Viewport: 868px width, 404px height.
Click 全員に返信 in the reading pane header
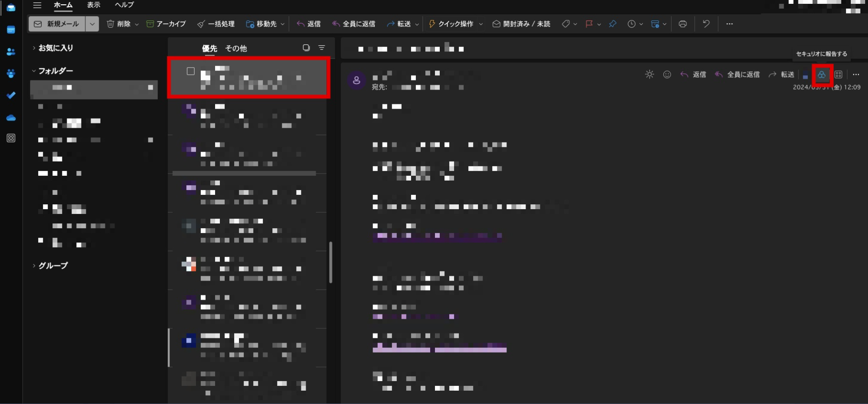[737, 75]
